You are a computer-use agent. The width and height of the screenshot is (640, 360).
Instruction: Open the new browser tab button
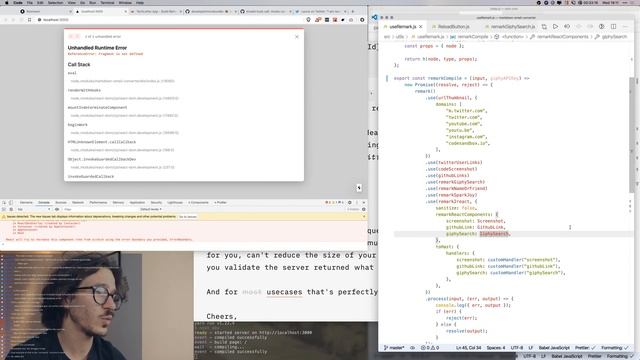coord(353,11)
